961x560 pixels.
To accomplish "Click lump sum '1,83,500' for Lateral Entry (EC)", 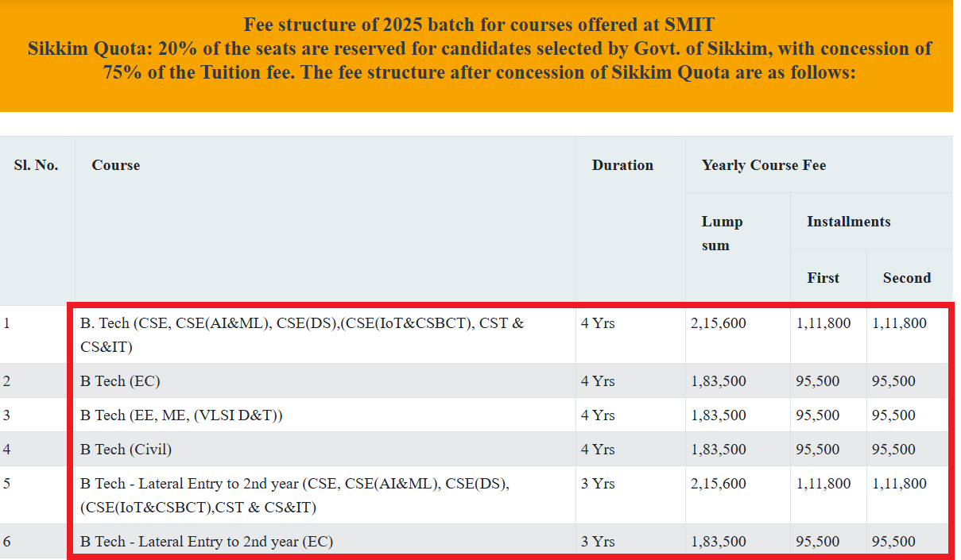I will (x=719, y=542).
